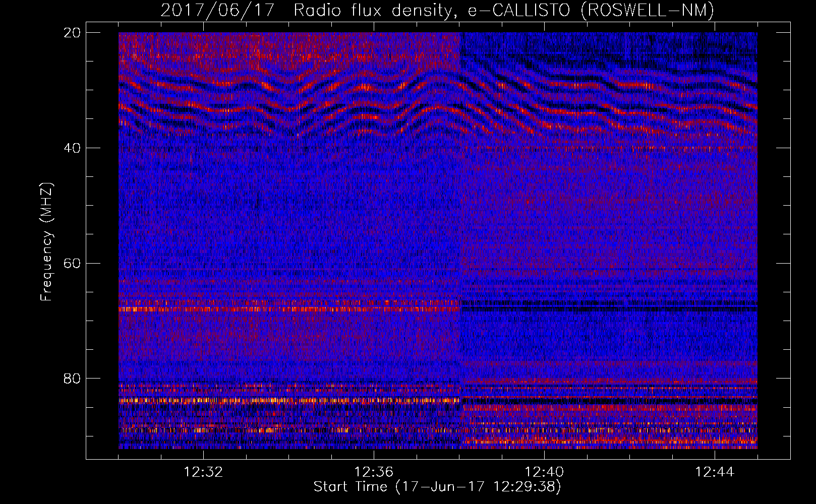Click the "Start Time (17-Jun-17 12:29:38)" label
This screenshot has height=504, width=816.
(x=437, y=487)
